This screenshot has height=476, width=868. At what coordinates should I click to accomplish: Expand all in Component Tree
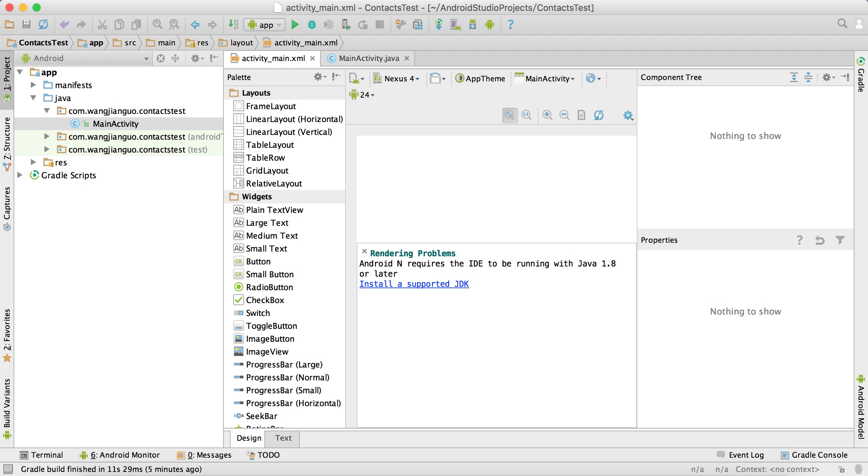click(794, 78)
